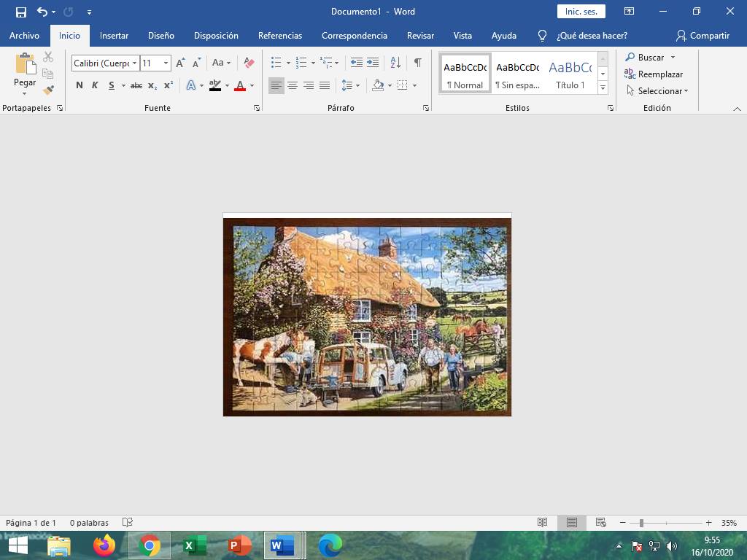This screenshot has width=747, height=560.
Task: Click the zoom slider handle
Action: [x=641, y=523]
